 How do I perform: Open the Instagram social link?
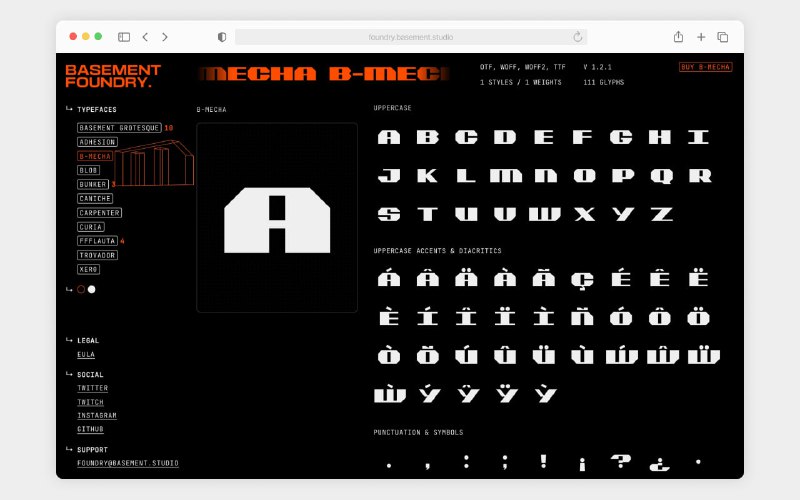pos(97,416)
